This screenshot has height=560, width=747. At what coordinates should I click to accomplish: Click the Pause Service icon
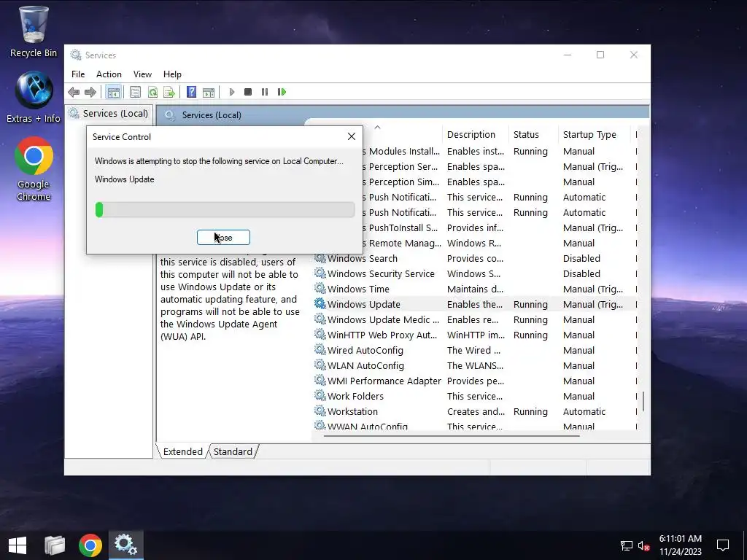(265, 92)
